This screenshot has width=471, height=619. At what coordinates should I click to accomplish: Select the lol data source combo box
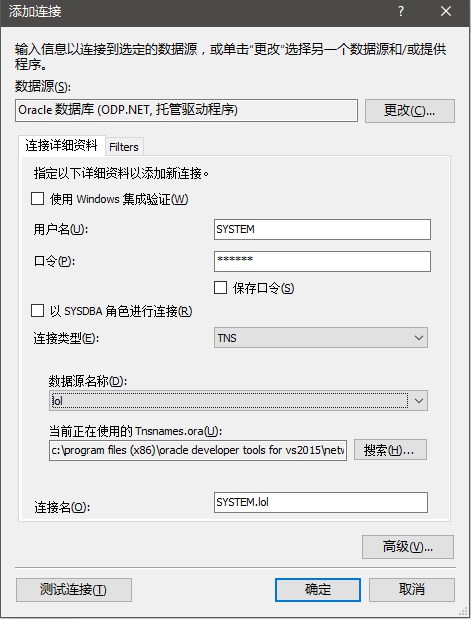click(x=238, y=401)
